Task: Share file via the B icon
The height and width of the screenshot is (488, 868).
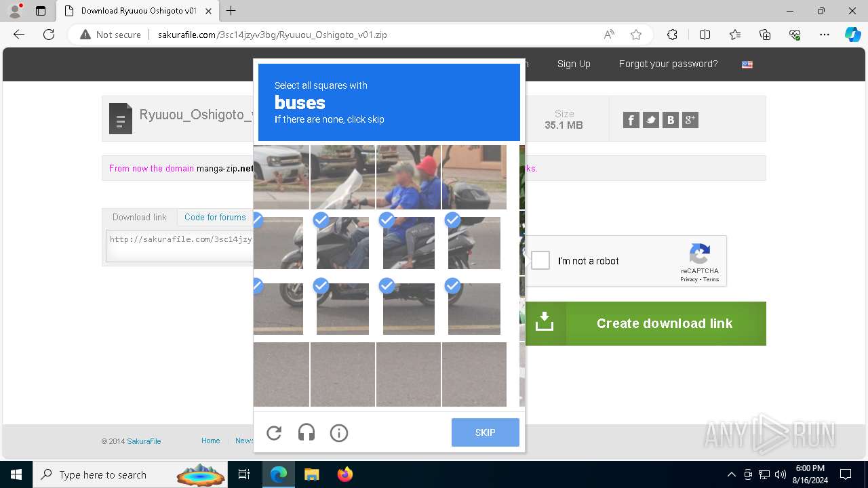Action: click(671, 120)
